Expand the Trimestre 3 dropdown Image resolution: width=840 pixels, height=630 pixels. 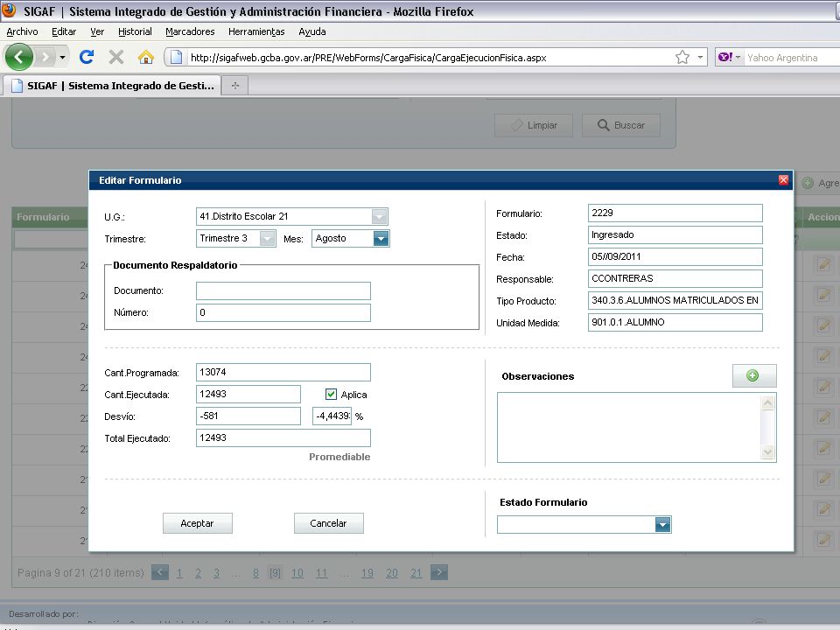pos(268,238)
